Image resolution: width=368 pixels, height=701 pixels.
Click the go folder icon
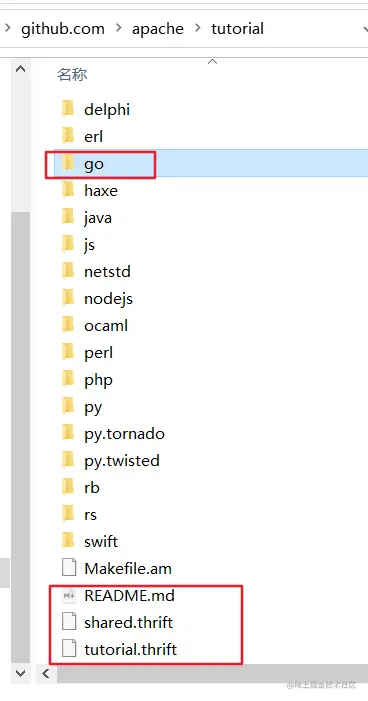68,163
